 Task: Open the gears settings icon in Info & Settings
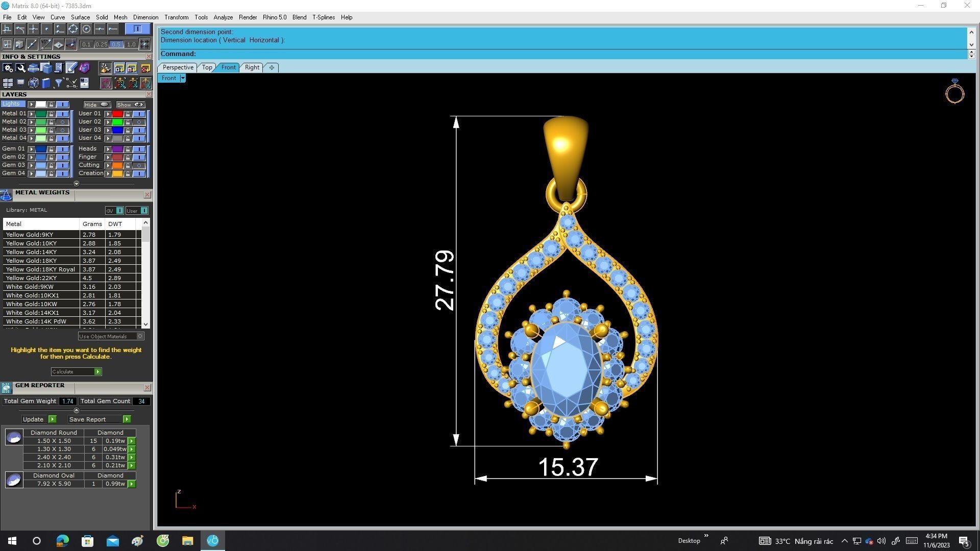[8, 68]
